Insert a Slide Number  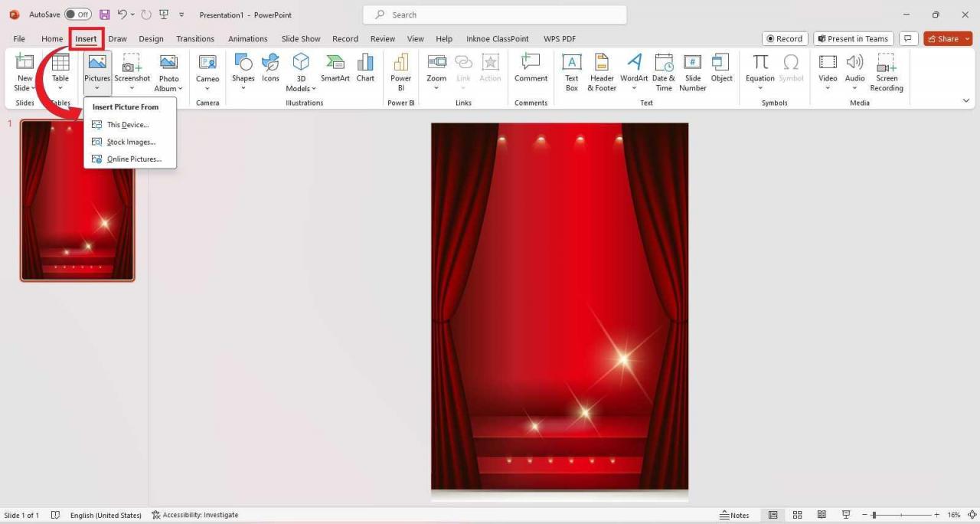click(x=692, y=73)
